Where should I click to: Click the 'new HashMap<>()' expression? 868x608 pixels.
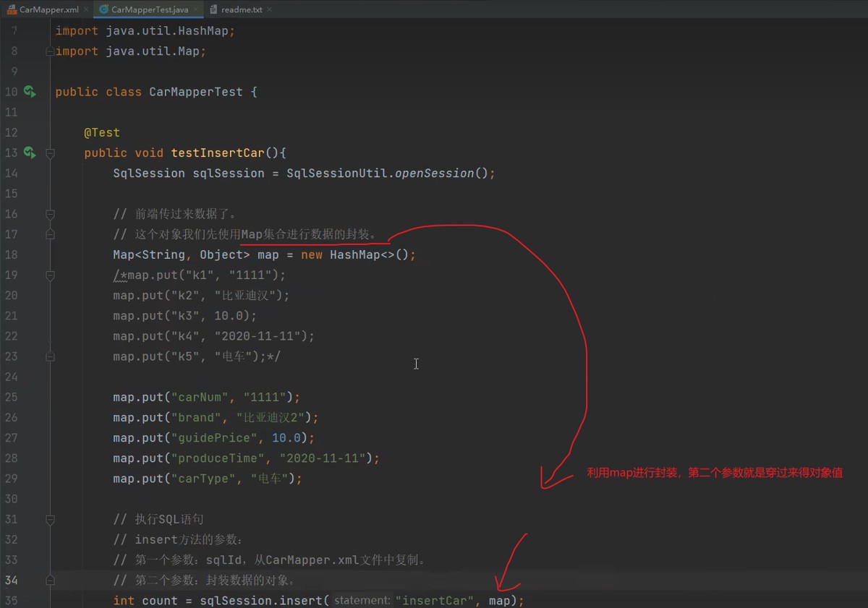pyautogui.click(x=355, y=254)
